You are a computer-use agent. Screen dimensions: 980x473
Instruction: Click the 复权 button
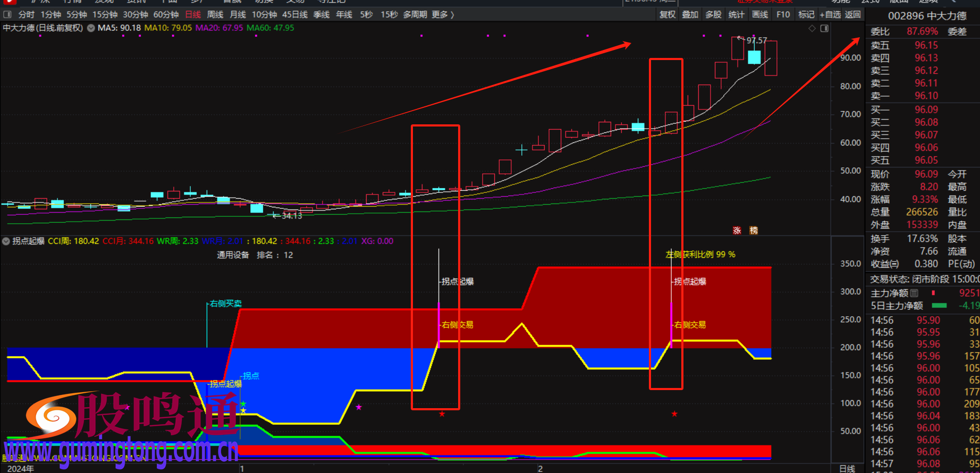[667, 14]
